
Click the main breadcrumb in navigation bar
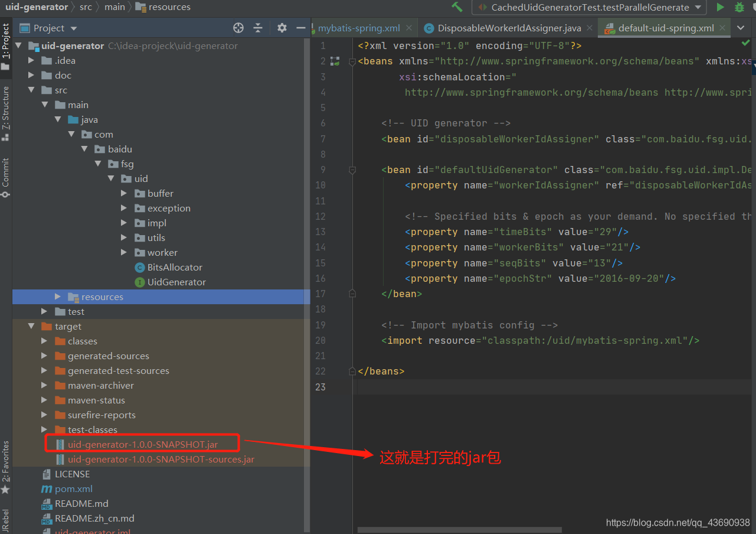point(114,7)
